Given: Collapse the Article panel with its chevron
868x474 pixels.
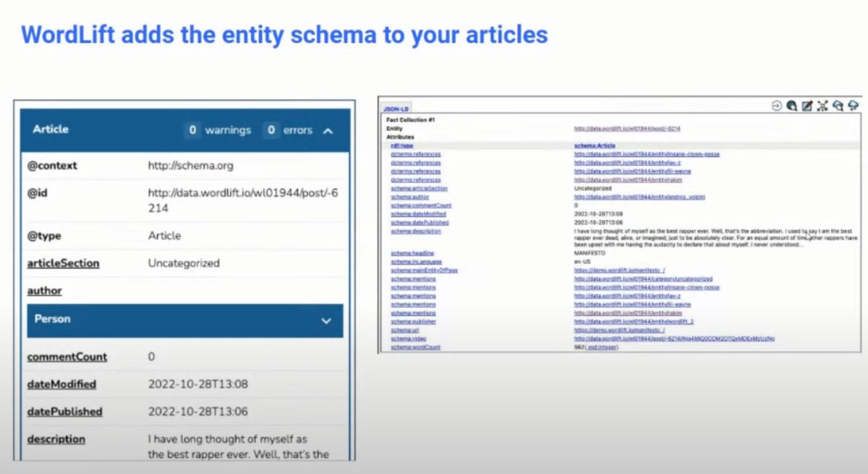Looking at the screenshot, I should click(x=328, y=131).
